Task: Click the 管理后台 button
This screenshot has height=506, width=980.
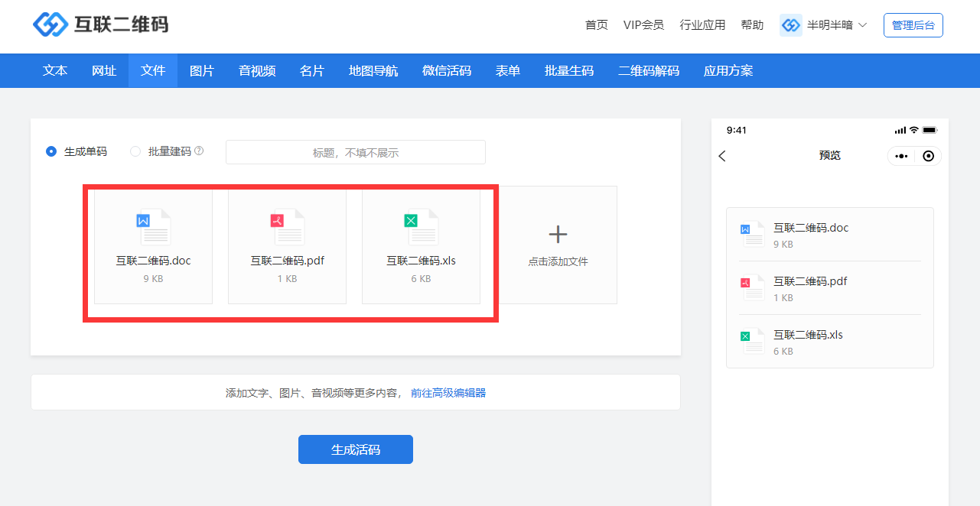Action: pos(913,25)
